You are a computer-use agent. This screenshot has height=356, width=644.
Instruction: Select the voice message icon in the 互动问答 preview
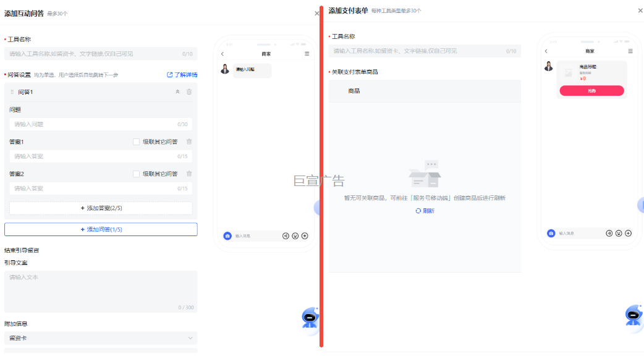(286, 235)
